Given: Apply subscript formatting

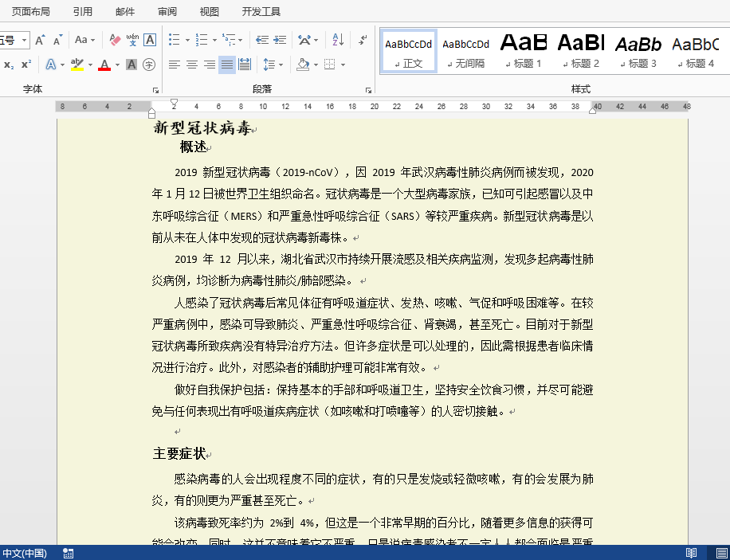Looking at the screenshot, I should tap(7, 63).
